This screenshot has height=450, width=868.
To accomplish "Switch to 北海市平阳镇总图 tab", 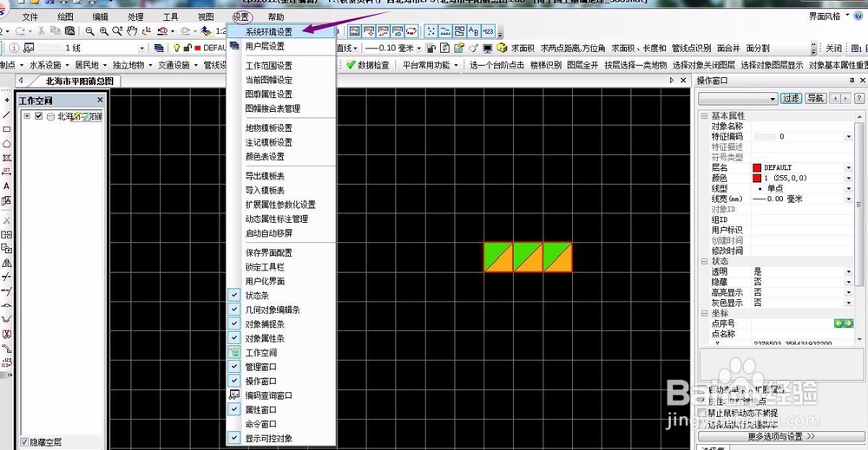I will [x=79, y=81].
